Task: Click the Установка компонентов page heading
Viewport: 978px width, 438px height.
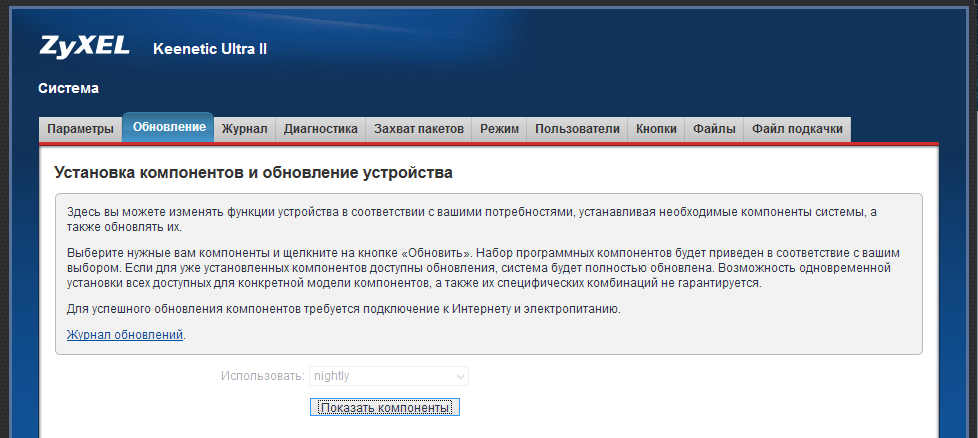Action: click(253, 173)
